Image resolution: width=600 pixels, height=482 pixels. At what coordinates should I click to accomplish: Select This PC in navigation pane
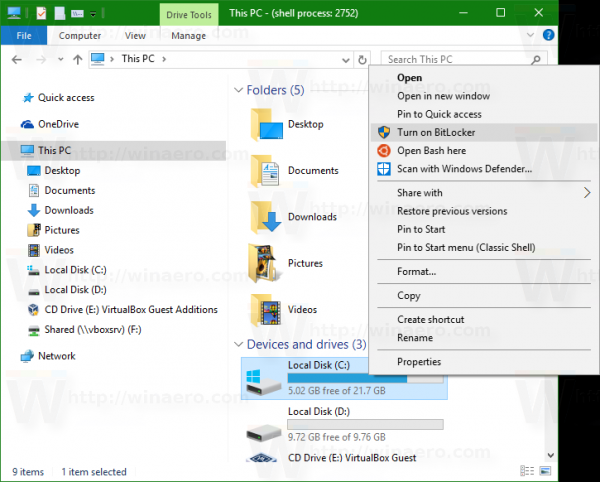pyautogui.click(x=113, y=150)
